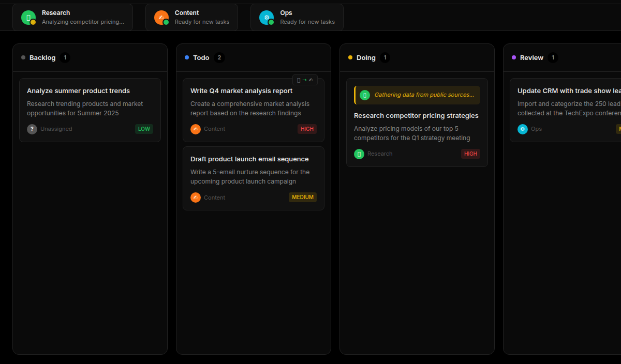Click the green spinner icon in the gathering data banner

pyautogui.click(x=365, y=95)
